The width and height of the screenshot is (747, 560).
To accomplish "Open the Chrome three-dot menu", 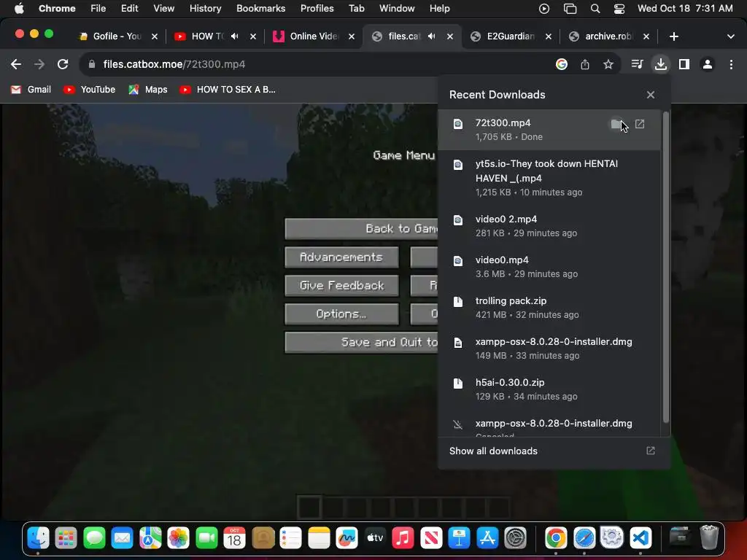I will 731,64.
